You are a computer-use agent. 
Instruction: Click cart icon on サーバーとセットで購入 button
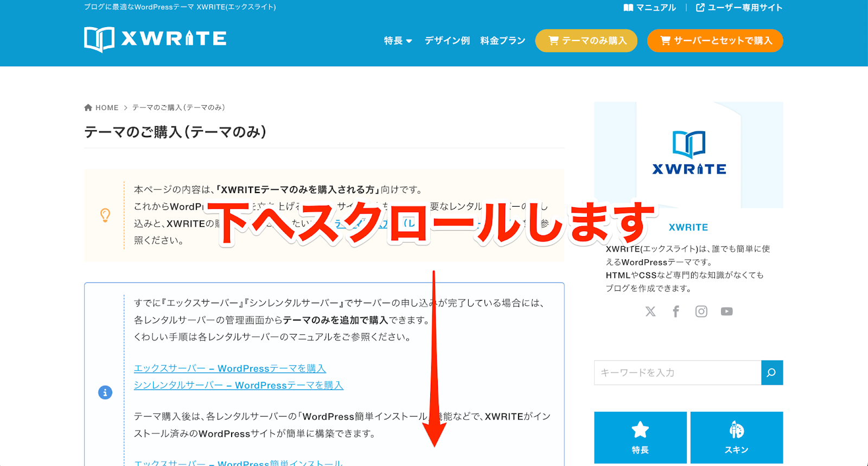pyautogui.click(x=665, y=41)
